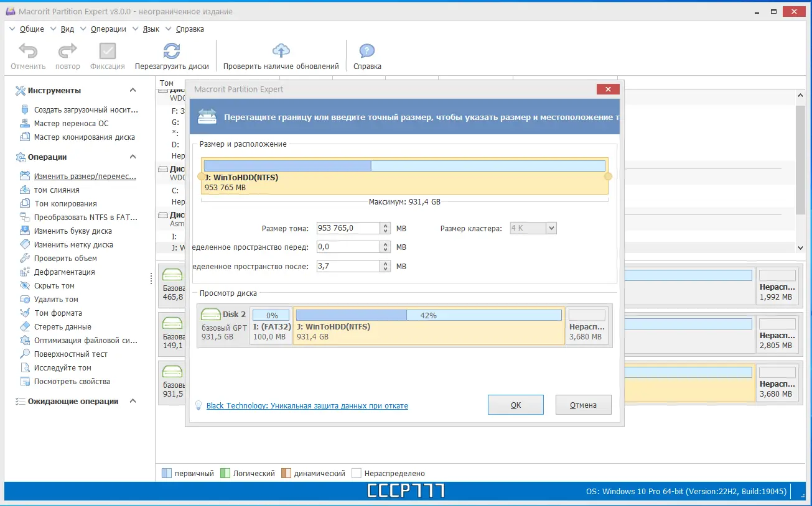This screenshot has width=812, height=506.
Task: Collapse the Инструменты section
Action: pos(133,91)
